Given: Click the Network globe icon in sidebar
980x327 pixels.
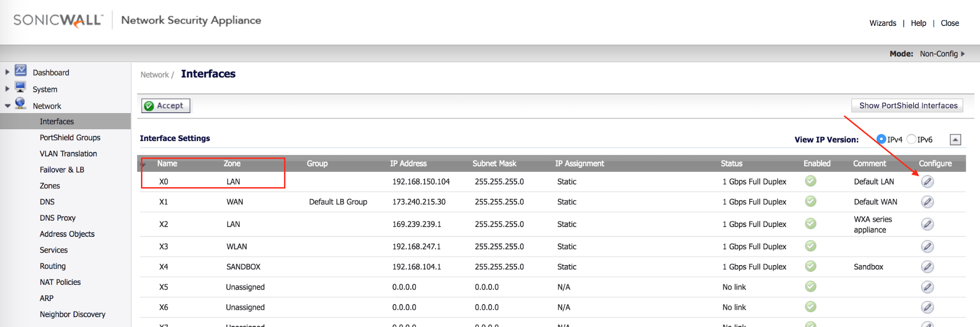Looking at the screenshot, I should tap(21, 104).
